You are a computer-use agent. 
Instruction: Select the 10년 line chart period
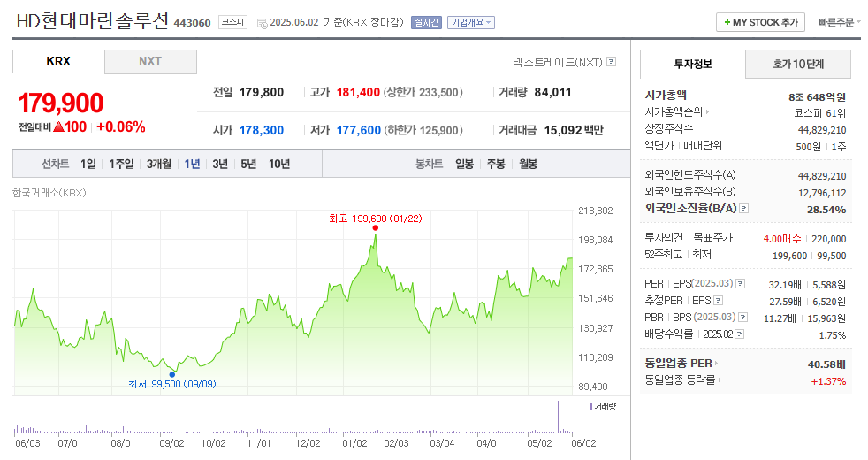click(279, 164)
